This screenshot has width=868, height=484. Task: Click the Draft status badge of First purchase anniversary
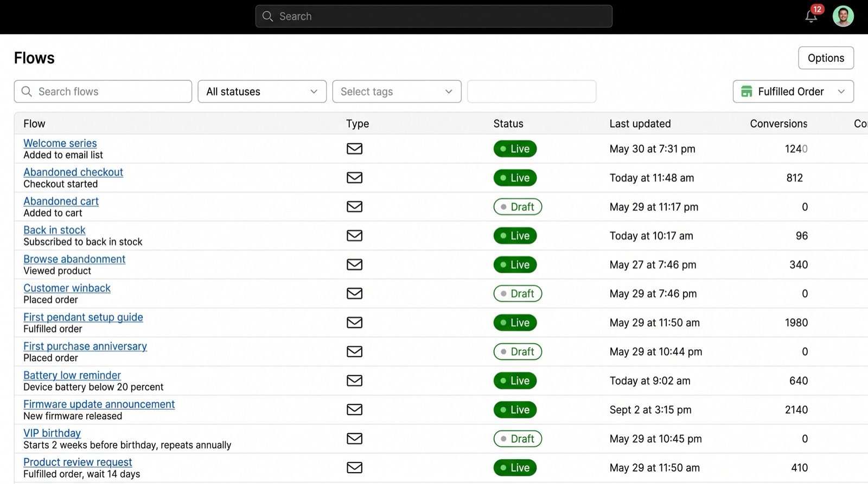(x=518, y=352)
